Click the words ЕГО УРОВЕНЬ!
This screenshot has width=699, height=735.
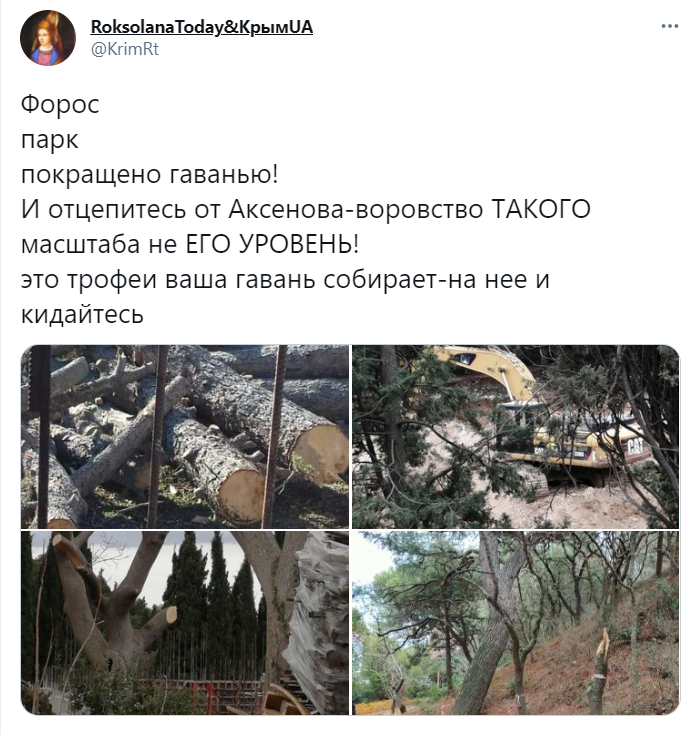point(272,244)
